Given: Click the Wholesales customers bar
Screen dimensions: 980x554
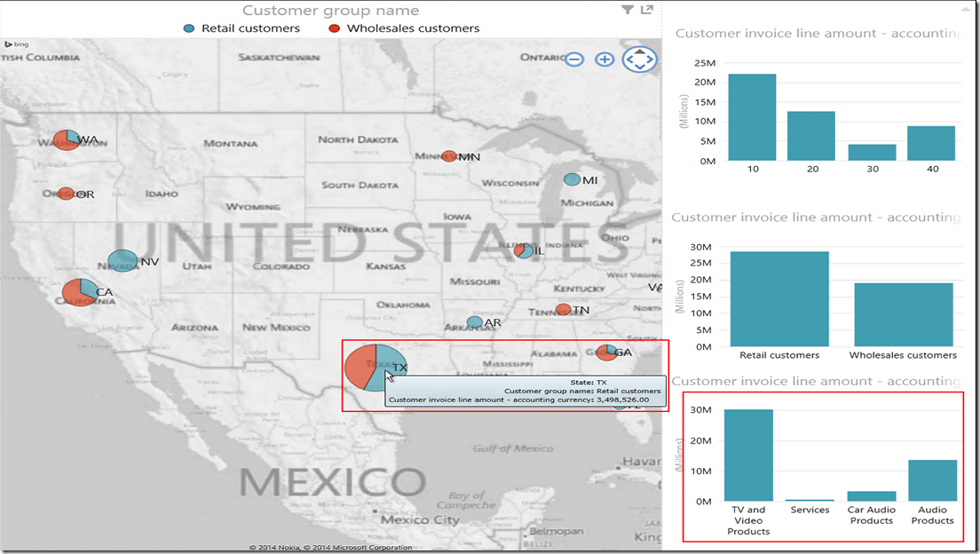Looking at the screenshot, I should click(x=903, y=315).
